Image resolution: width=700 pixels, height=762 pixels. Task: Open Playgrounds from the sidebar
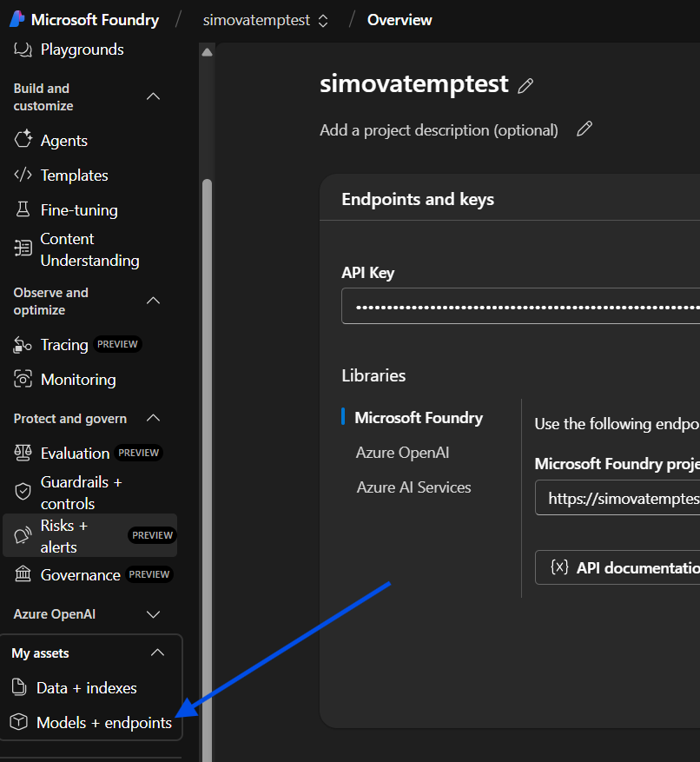tap(69, 50)
